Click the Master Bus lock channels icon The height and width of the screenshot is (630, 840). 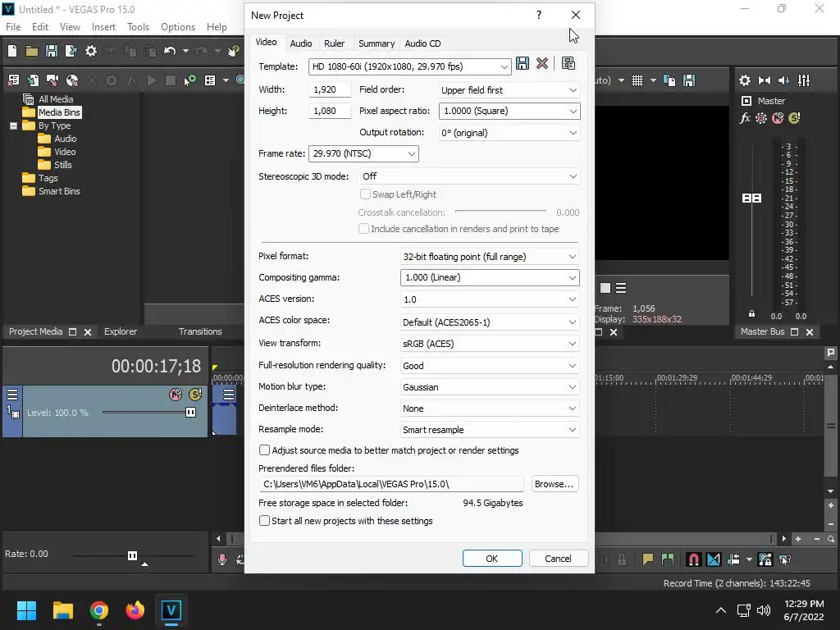pyautogui.click(x=751, y=314)
